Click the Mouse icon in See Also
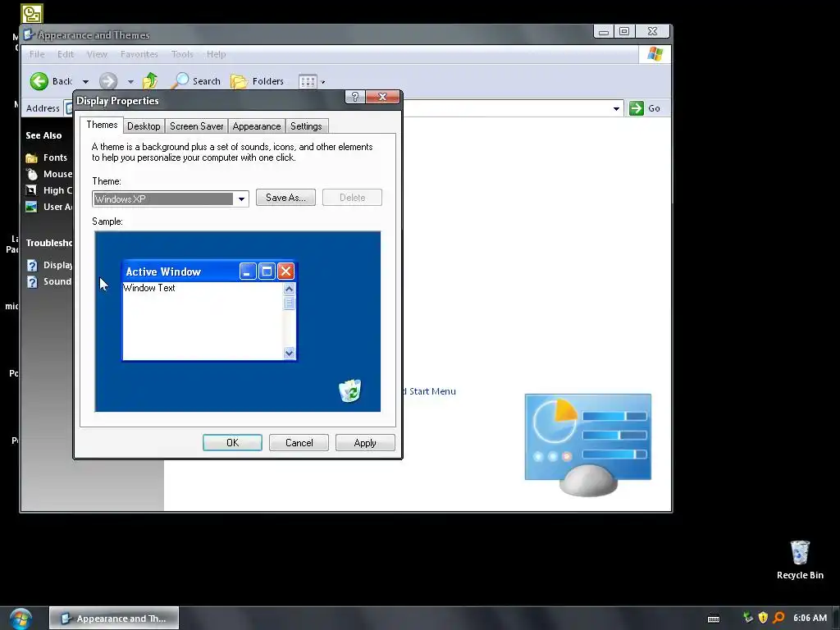This screenshot has height=630, width=840. pyautogui.click(x=32, y=174)
